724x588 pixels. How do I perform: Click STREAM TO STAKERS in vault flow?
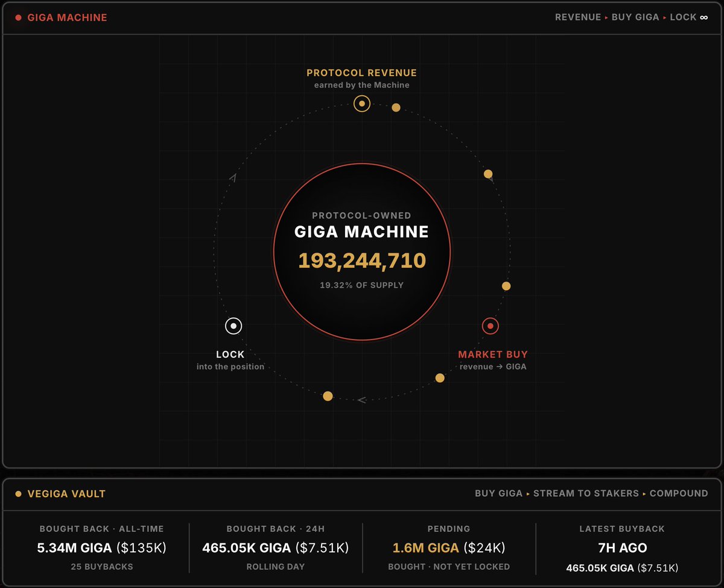point(586,493)
